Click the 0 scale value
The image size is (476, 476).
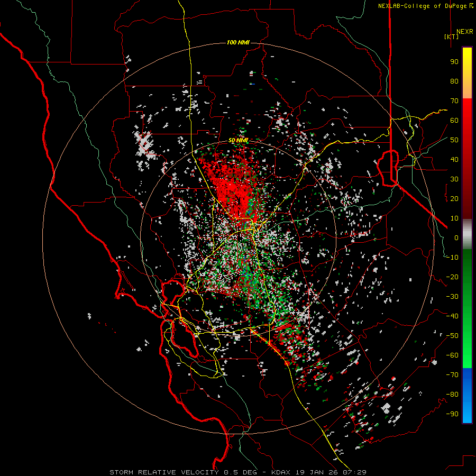coord(456,237)
